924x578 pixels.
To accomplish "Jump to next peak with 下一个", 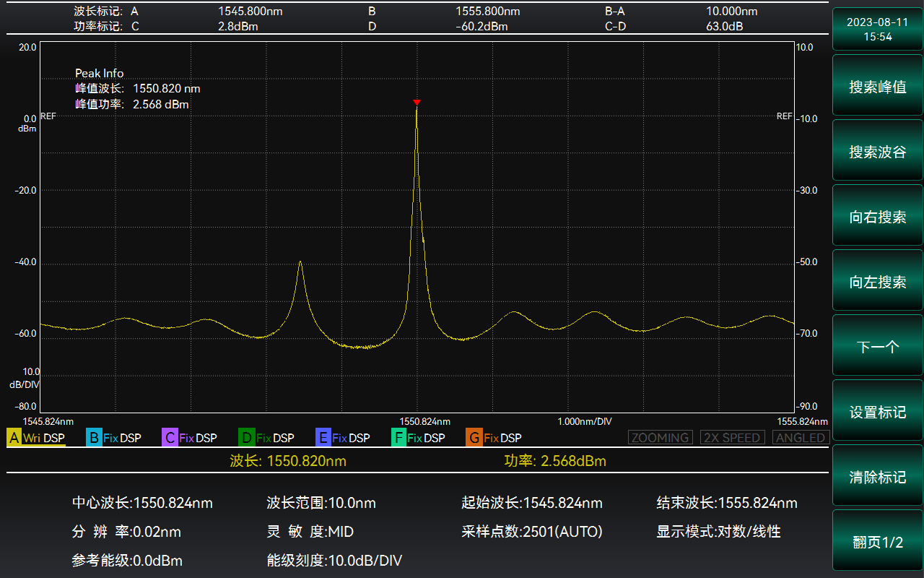I will pyautogui.click(x=877, y=348).
